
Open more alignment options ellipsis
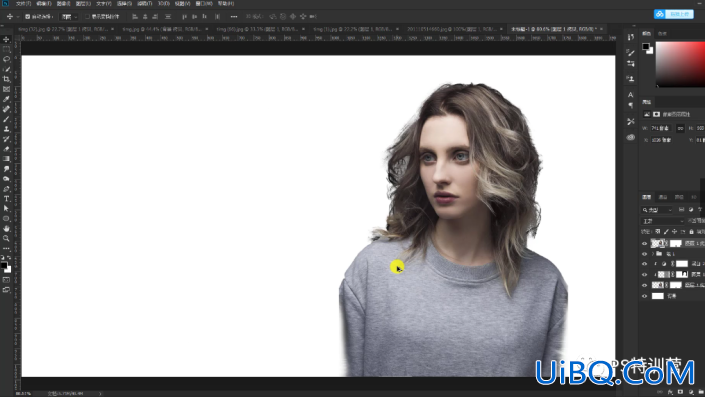(x=234, y=17)
